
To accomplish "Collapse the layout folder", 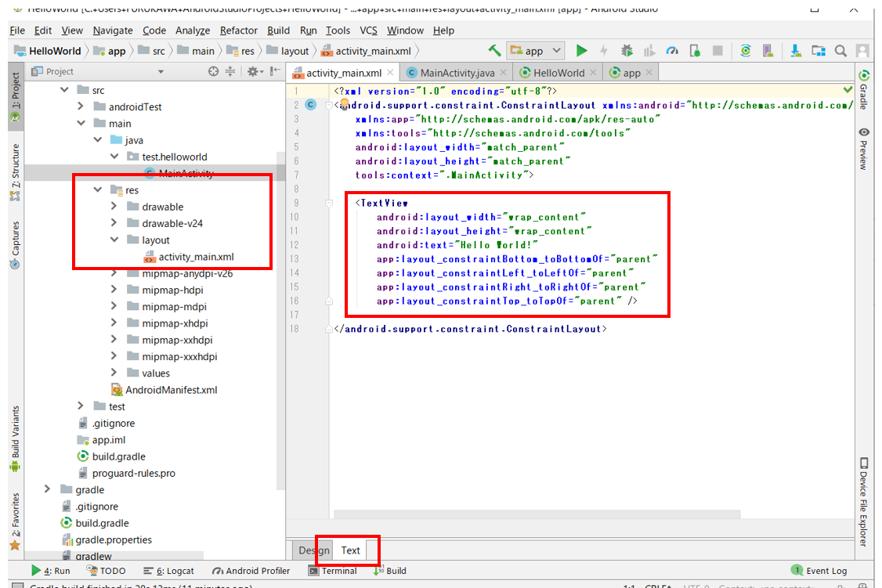I will [114, 240].
